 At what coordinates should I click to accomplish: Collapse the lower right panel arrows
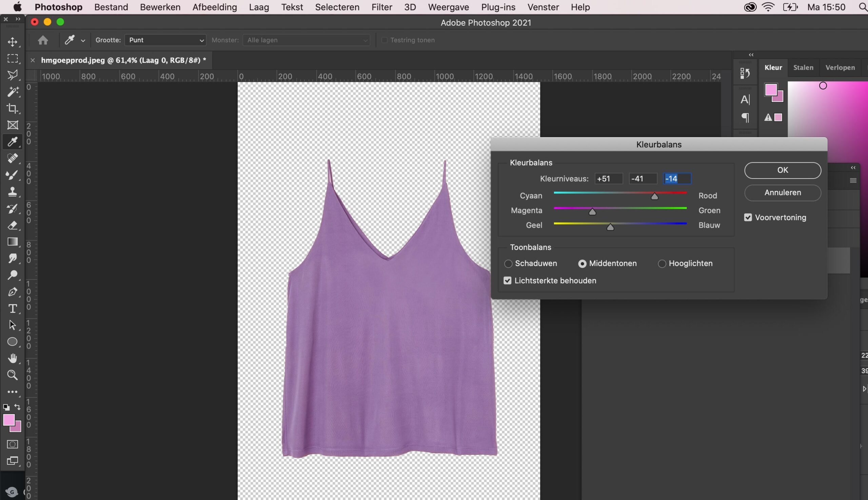click(x=853, y=168)
